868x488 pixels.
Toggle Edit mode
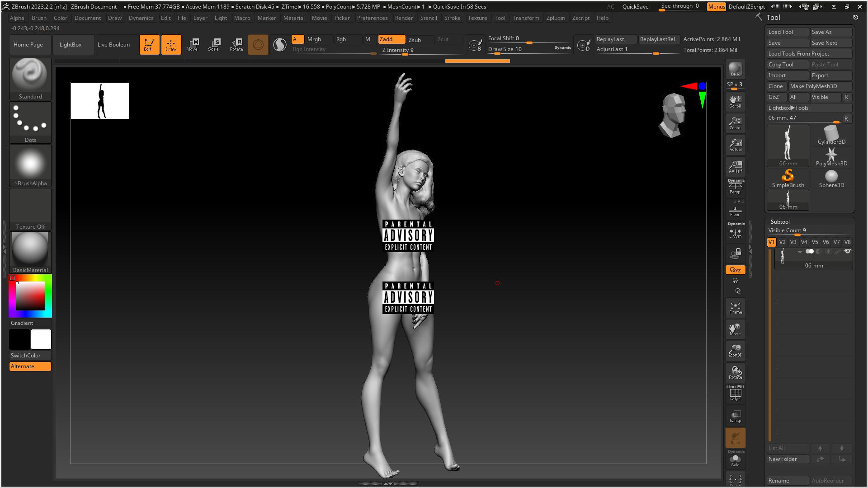click(x=149, y=44)
